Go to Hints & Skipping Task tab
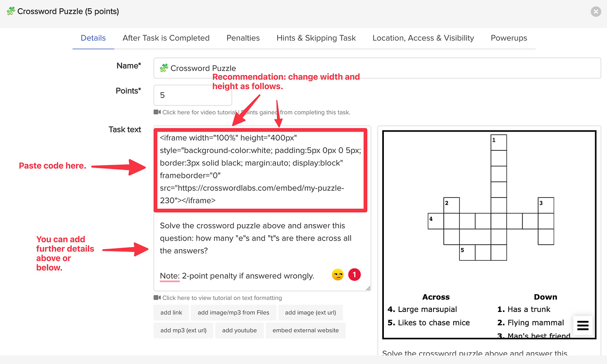The height and width of the screenshot is (364, 607). pos(316,38)
